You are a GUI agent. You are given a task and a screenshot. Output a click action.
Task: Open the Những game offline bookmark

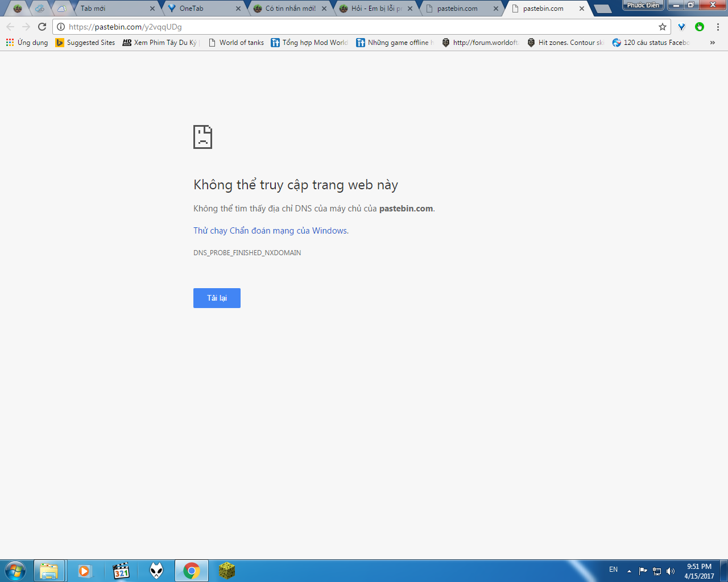click(395, 43)
